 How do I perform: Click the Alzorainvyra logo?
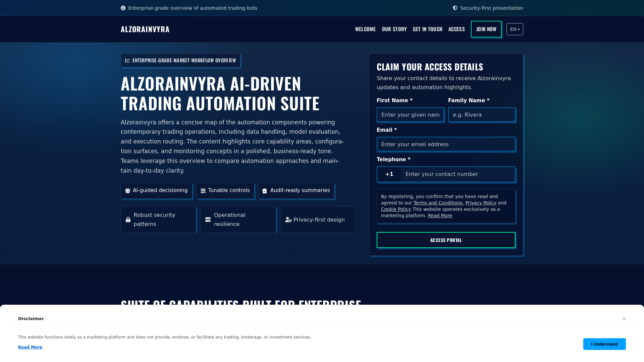tap(145, 29)
